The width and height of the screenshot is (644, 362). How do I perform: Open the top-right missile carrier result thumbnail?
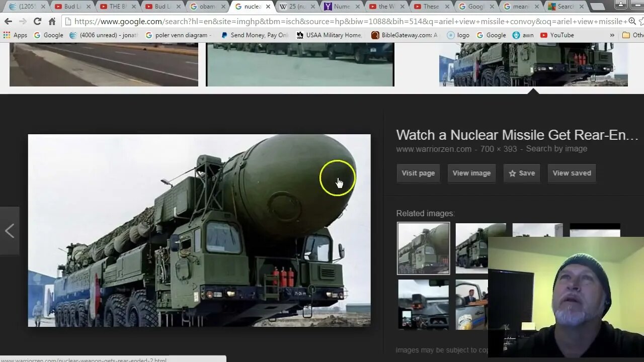tap(533, 64)
